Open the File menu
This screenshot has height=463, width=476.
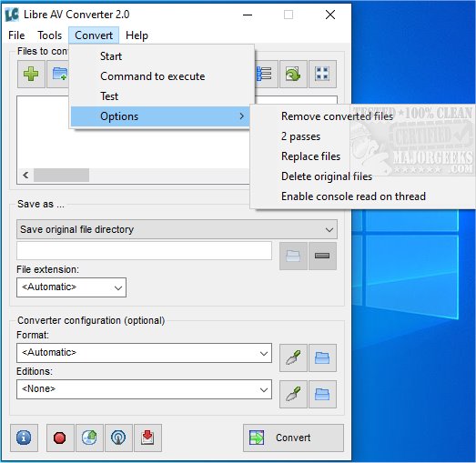16,35
